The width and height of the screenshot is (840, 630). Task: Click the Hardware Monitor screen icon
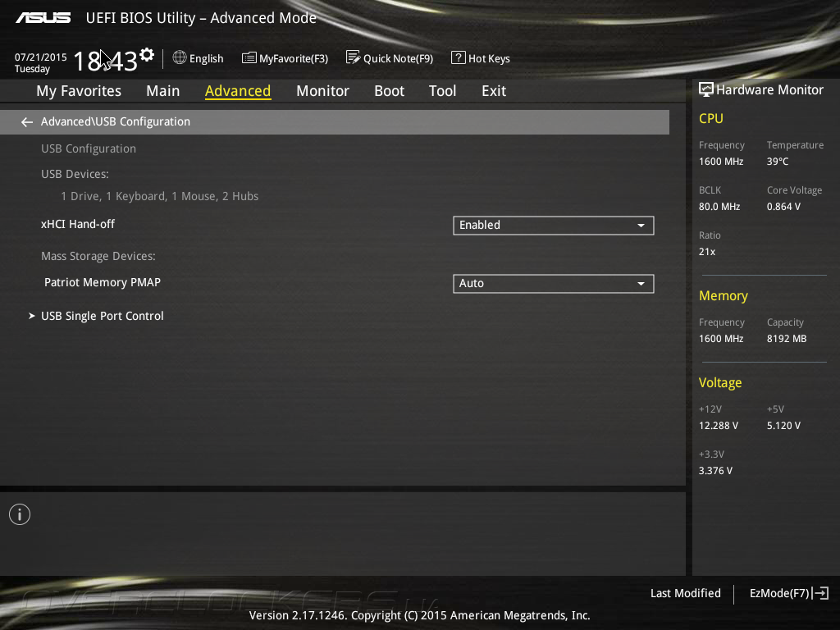coord(706,89)
